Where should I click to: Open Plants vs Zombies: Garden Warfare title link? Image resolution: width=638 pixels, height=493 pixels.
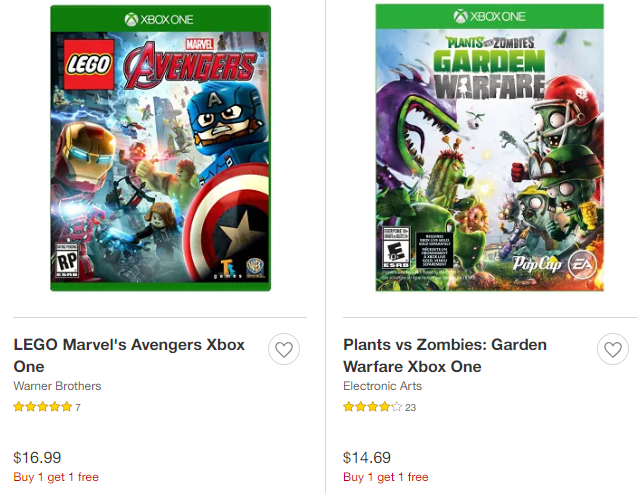pos(445,355)
